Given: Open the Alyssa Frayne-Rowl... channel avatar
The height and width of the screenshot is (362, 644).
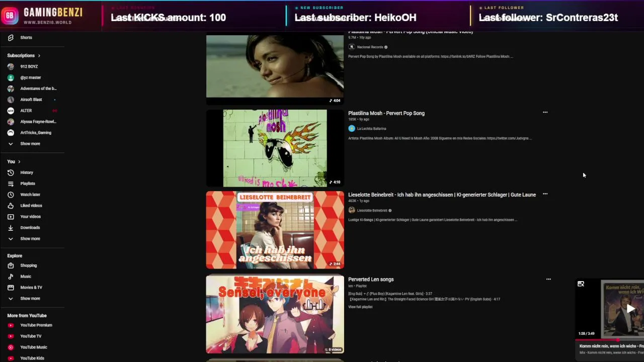Looking at the screenshot, I should pyautogui.click(x=11, y=122).
